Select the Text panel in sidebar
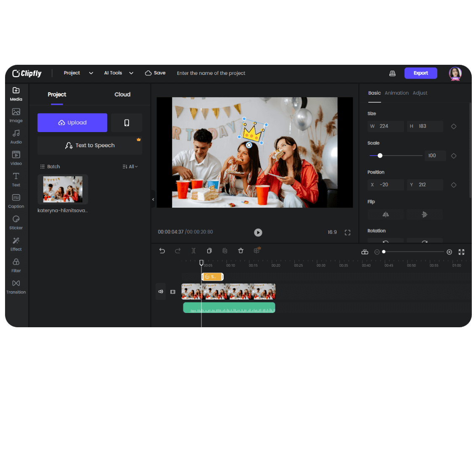Screen dimensions: 476x461 [x=16, y=180]
